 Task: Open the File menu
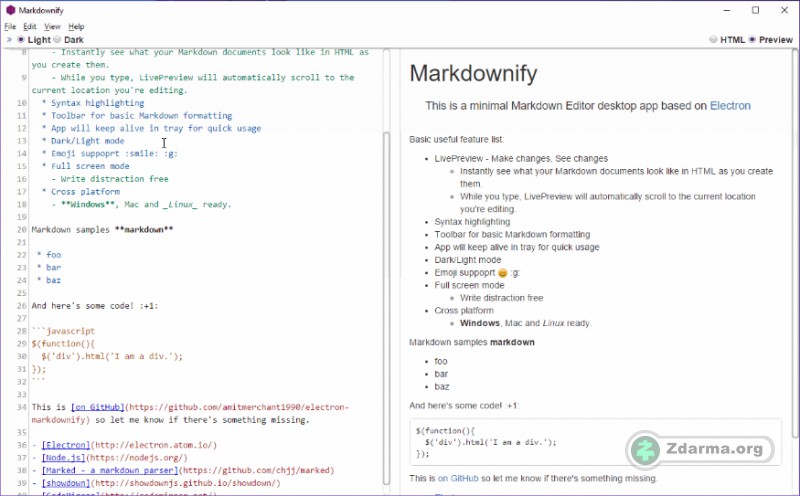tap(10, 27)
